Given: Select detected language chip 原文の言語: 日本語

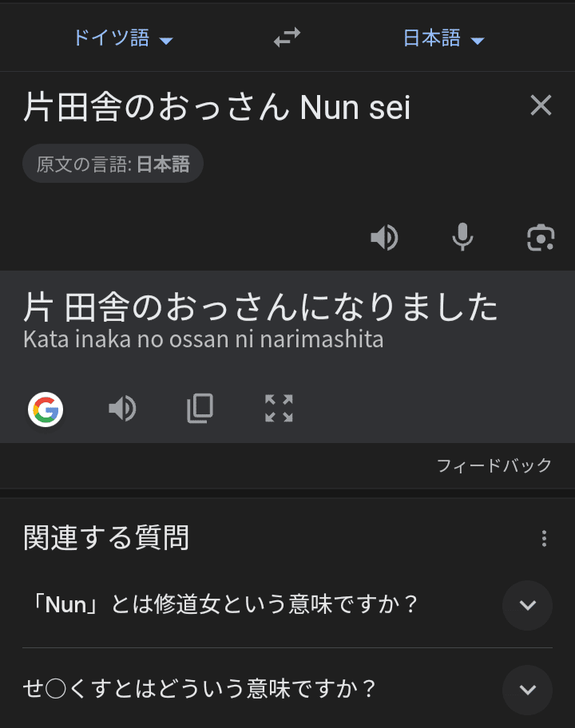Looking at the screenshot, I should (113, 164).
